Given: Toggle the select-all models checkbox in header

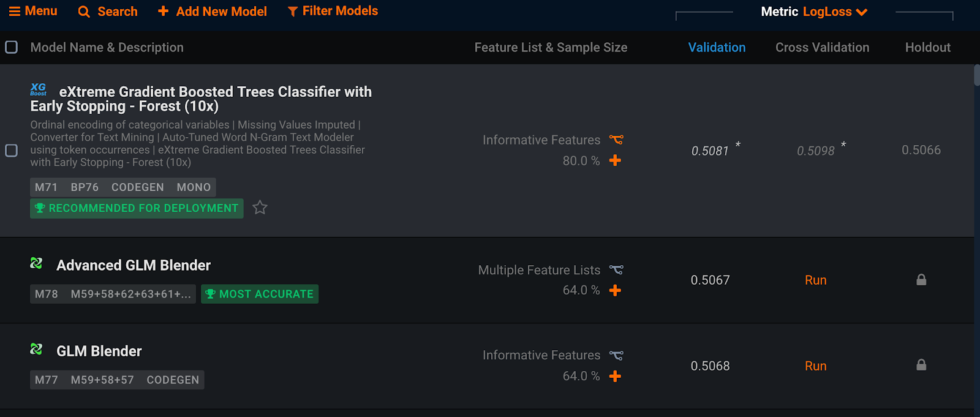Looking at the screenshot, I should [11, 47].
